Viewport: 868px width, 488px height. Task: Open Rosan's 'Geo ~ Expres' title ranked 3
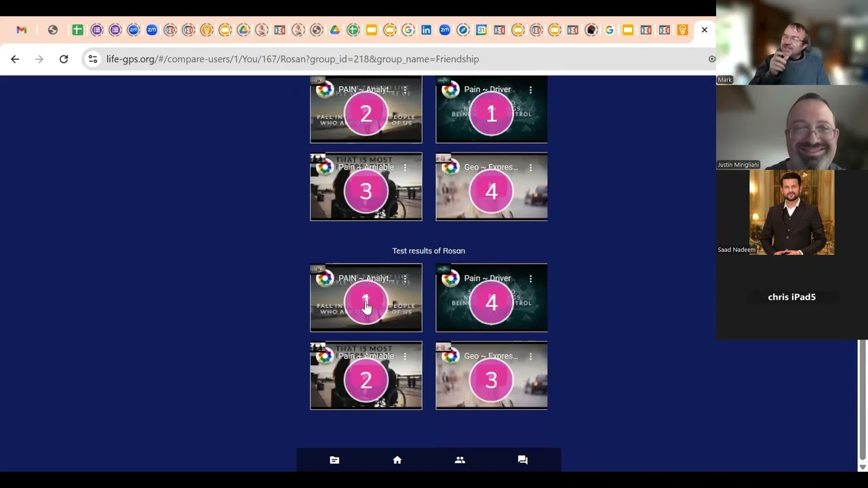click(491, 356)
